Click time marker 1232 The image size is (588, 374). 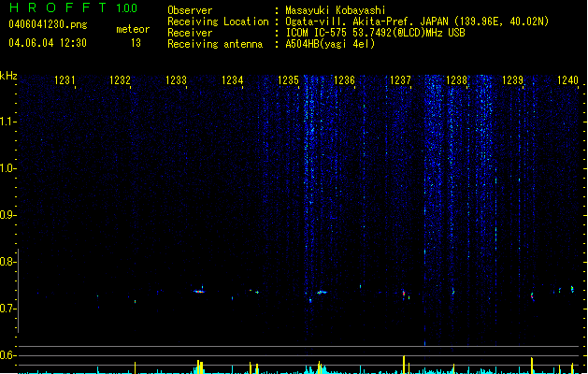[120, 80]
